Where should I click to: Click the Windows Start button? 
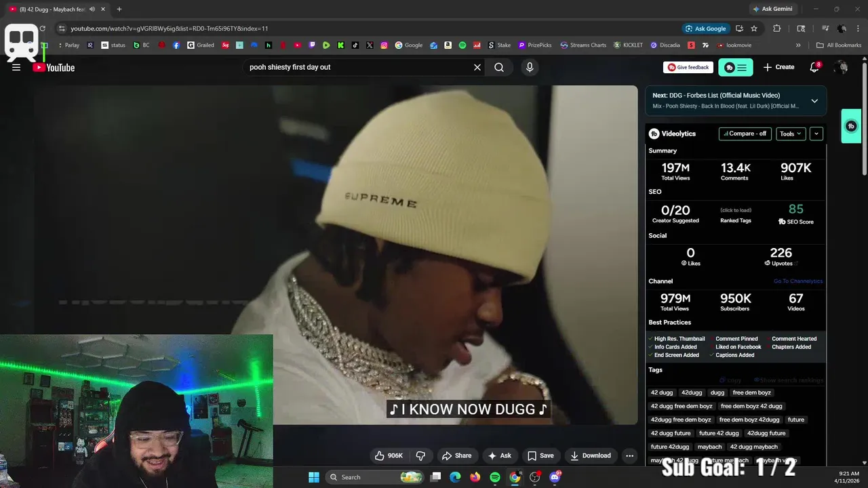pos(314,477)
